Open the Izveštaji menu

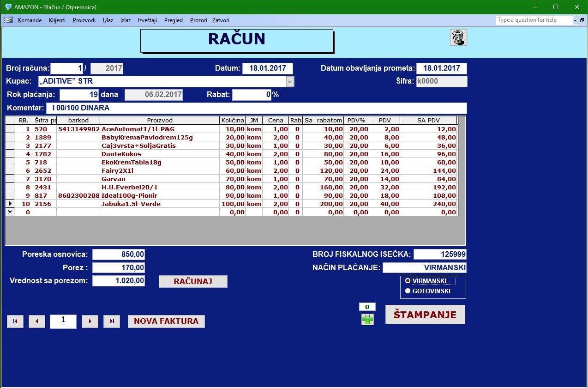click(x=147, y=20)
